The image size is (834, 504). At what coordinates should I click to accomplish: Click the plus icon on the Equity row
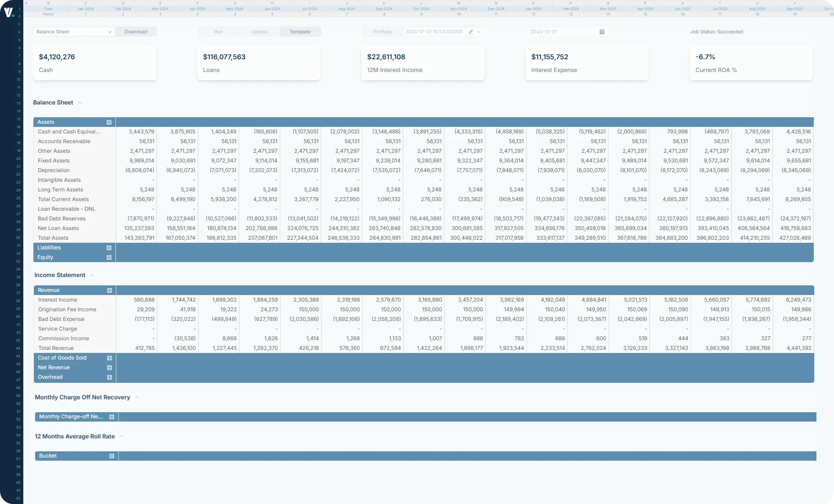click(x=109, y=257)
